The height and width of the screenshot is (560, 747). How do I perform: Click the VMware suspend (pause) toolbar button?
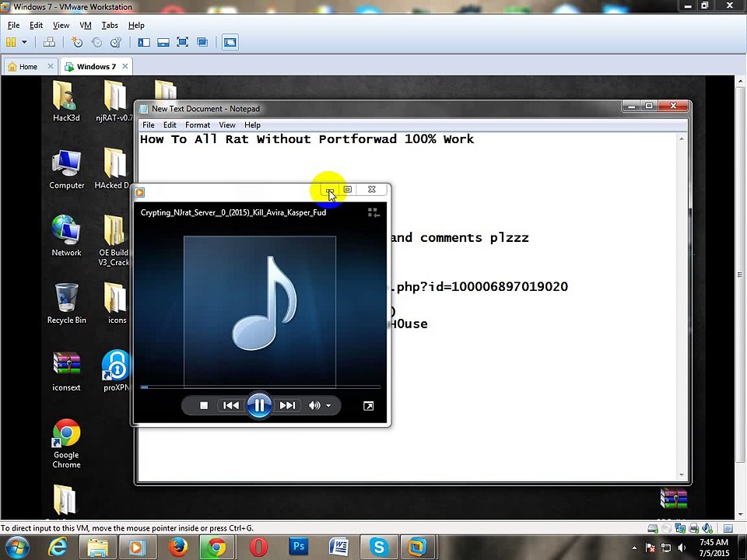[10, 42]
